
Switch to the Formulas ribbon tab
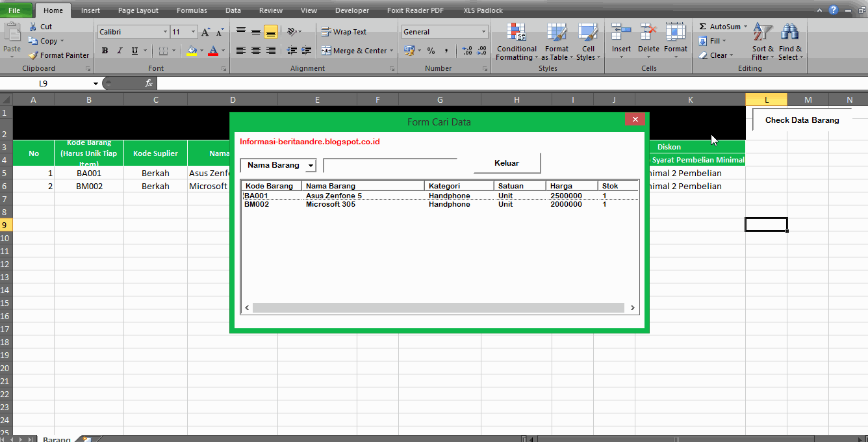192,10
